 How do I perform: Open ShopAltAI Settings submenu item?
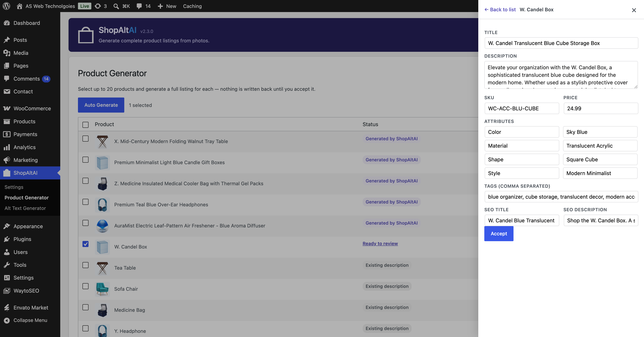(14, 187)
